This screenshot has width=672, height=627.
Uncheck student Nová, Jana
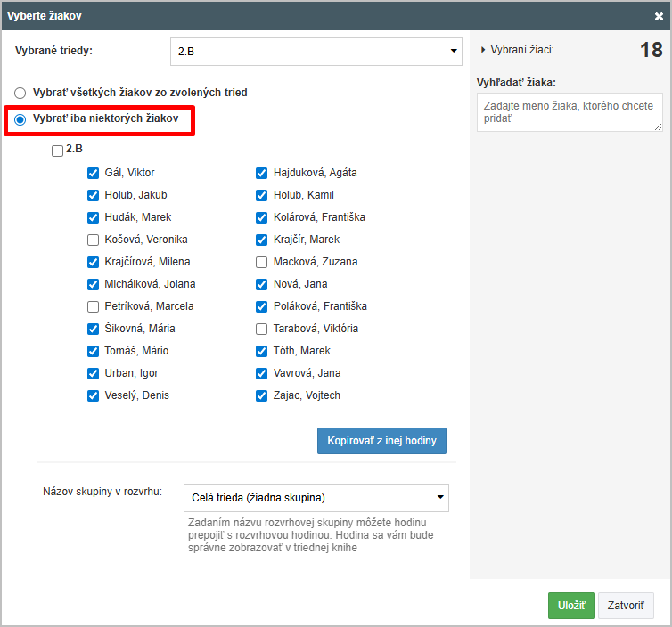coord(261,284)
